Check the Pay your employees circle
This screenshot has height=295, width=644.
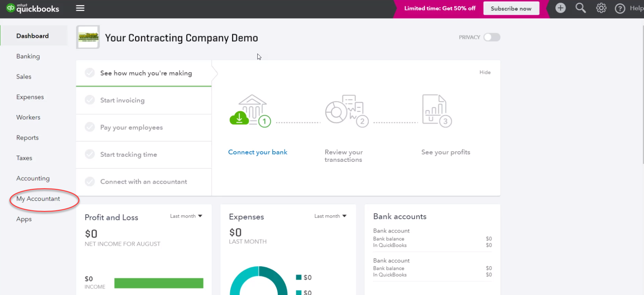point(90,127)
